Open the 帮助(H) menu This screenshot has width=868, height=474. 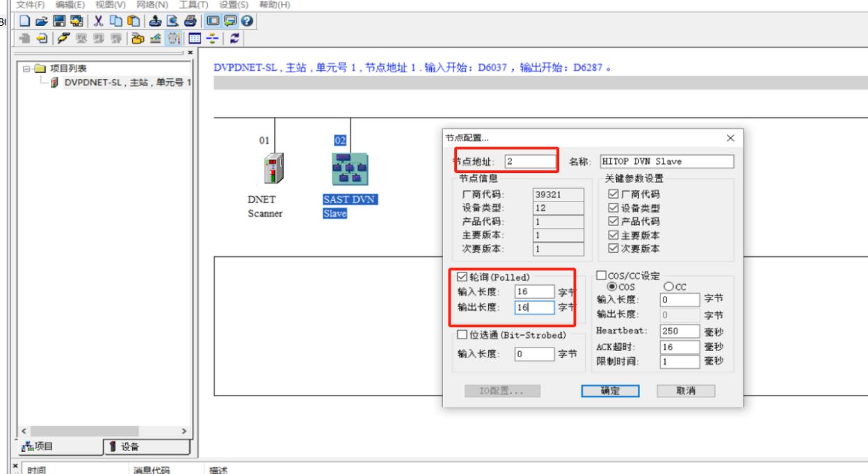(x=273, y=5)
